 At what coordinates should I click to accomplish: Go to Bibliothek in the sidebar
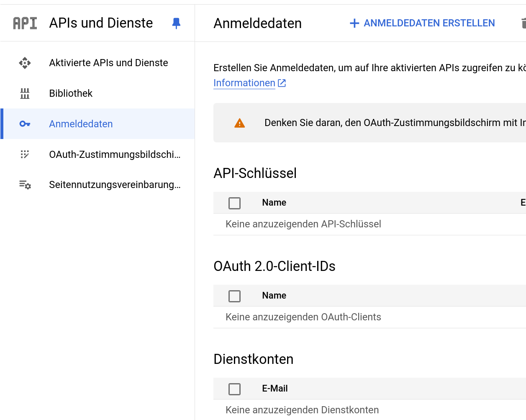pyautogui.click(x=71, y=93)
